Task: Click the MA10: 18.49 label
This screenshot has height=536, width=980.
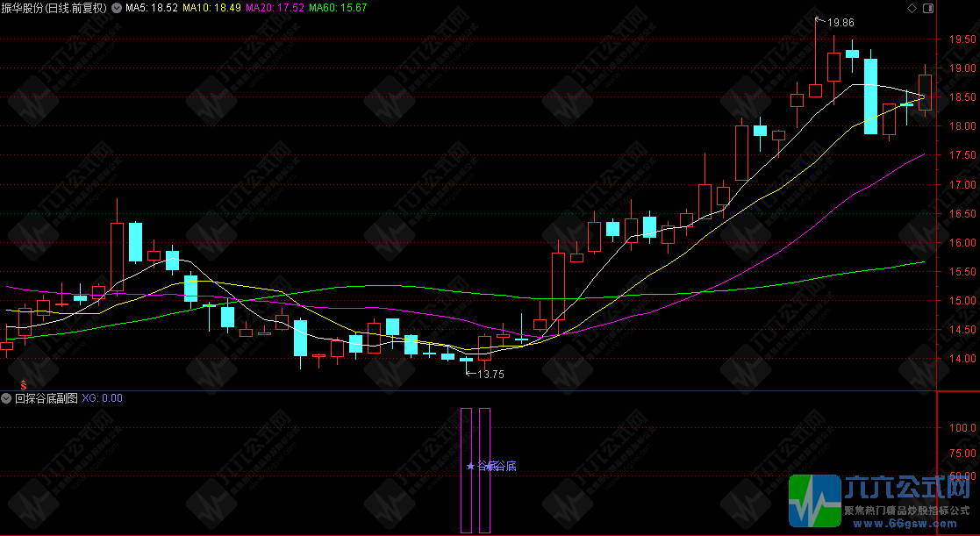Action: [211, 8]
